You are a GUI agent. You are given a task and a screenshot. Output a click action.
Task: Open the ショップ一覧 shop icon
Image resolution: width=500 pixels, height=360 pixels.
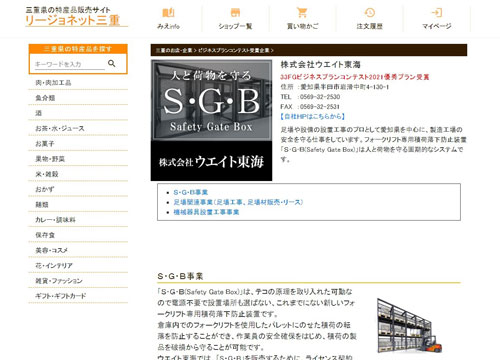235,13
